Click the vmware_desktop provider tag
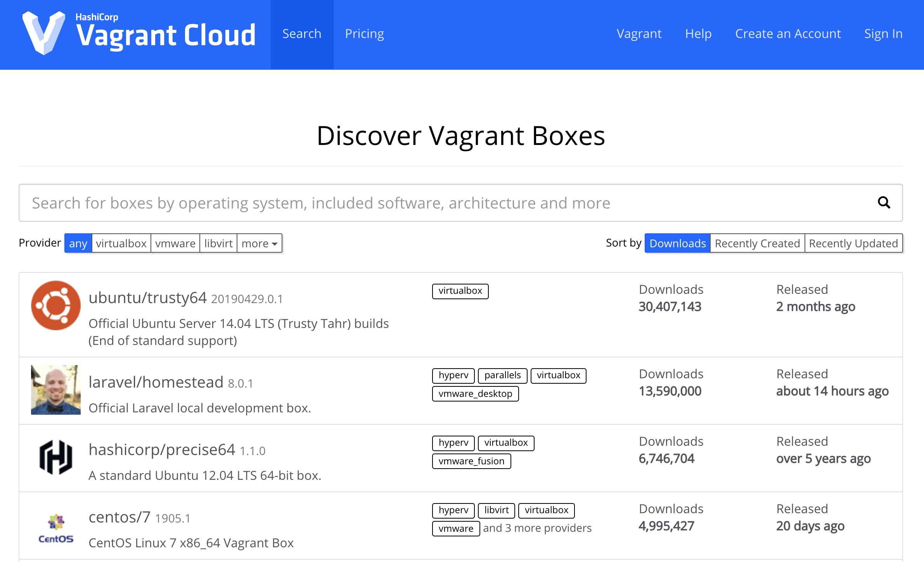 click(476, 394)
